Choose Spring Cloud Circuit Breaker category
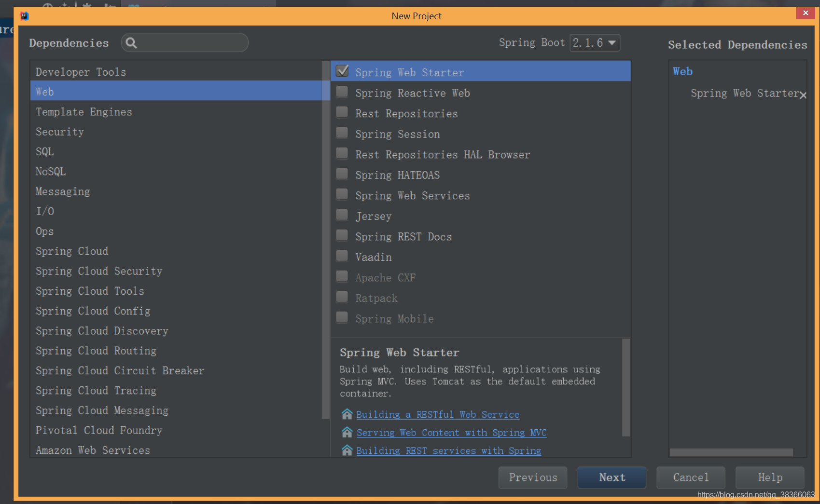Image resolution: width=820 pixels, height=504 pixels. click(x=176, y=371)
